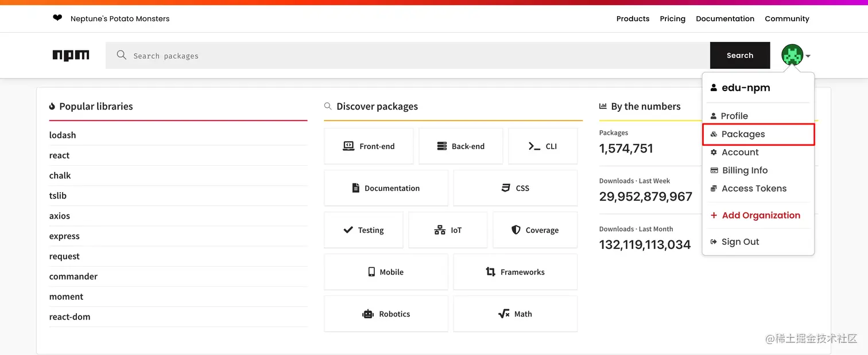The image size is (868, 355).
Task: Select the Back-end category button
Action: [x=461, y=146]
